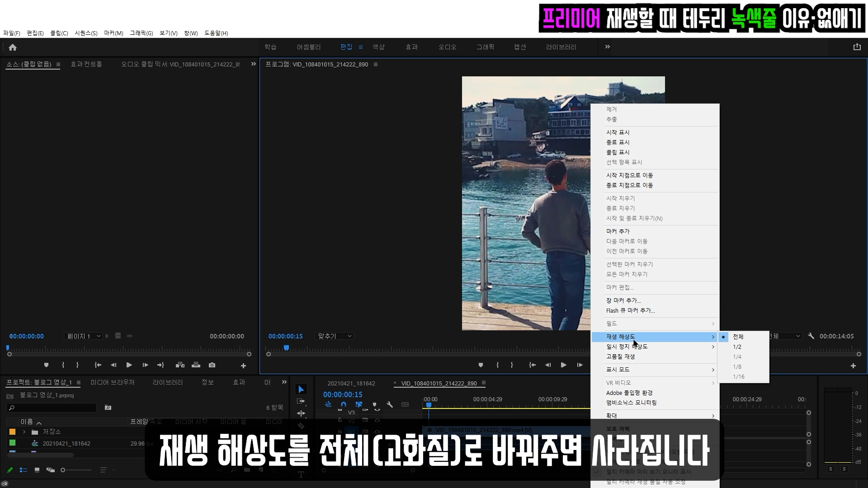The image size is (868, 488).
Task: Select 전체 full playback resolution
Action: tap(738, 337)
